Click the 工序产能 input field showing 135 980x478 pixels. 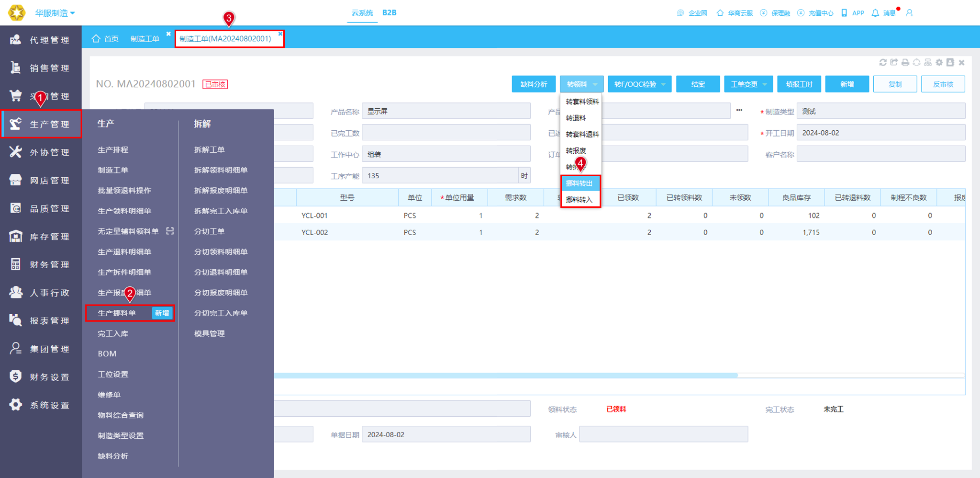[440, 175]
